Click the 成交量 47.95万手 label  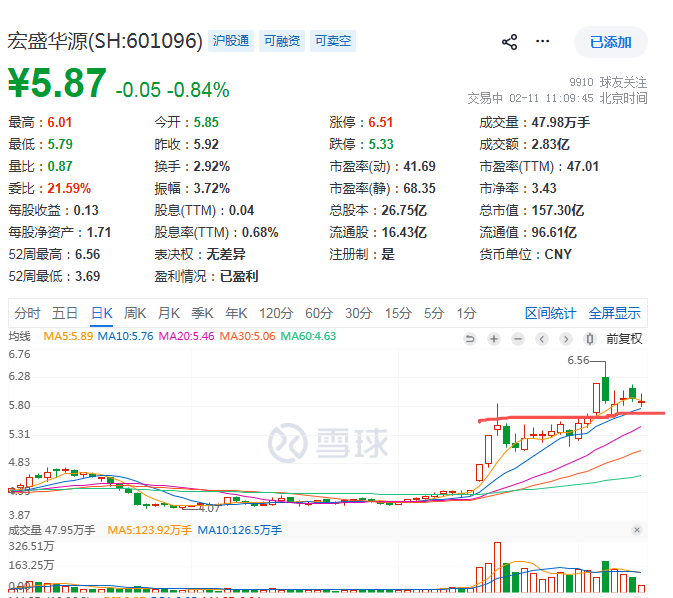click(52, 531)
